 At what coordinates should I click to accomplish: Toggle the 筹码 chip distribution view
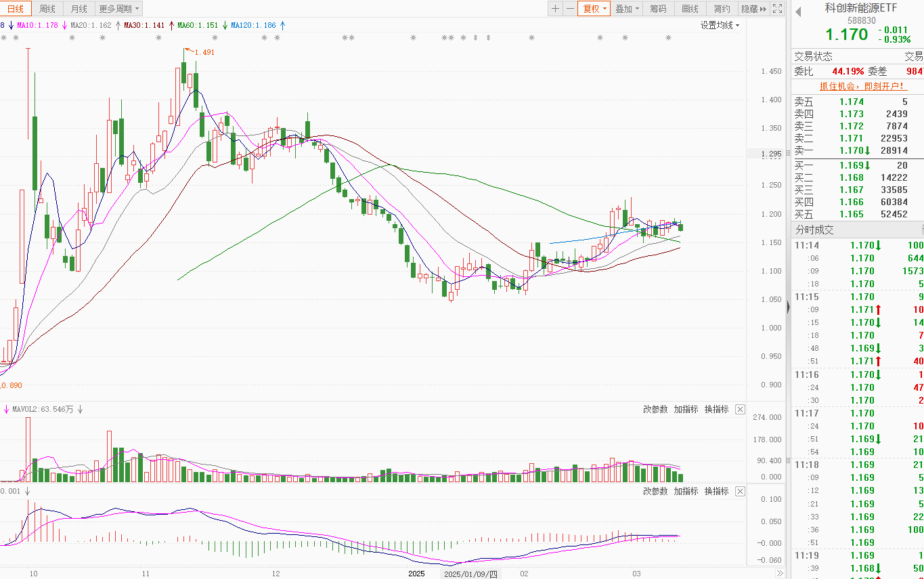(x=658, y=9)
